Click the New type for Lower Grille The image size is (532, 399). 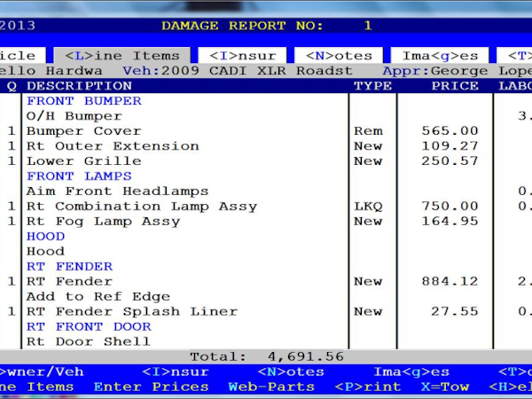pos(368,160)
